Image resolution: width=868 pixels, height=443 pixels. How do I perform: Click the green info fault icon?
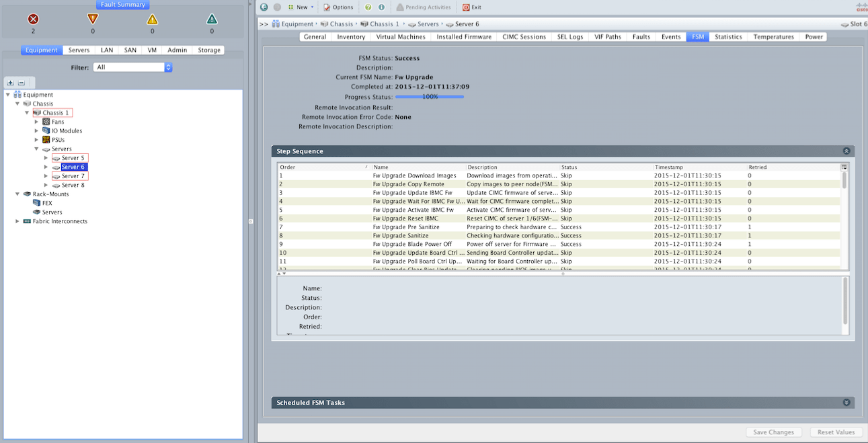point(211,21)
